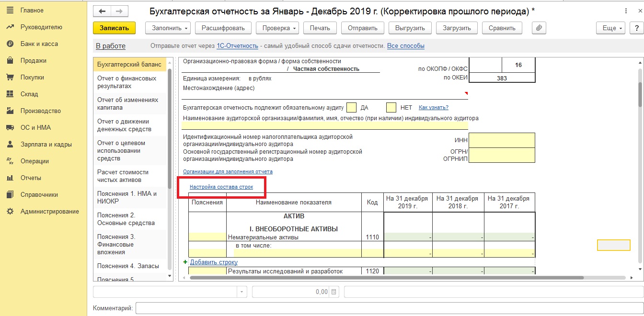Open calculator icon in numeric field
Image resolution: width=644 pixels, height=316 pixels.
point(334,292)
